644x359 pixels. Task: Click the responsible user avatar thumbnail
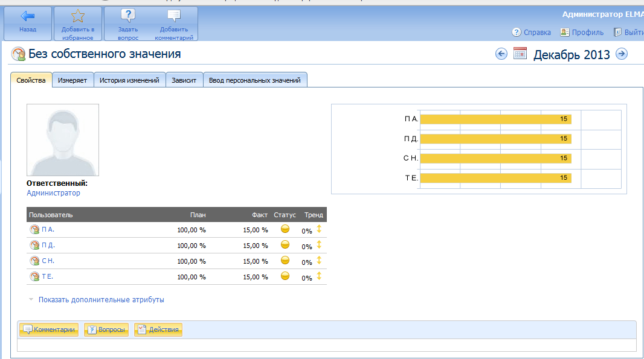[x=63, y=140]
